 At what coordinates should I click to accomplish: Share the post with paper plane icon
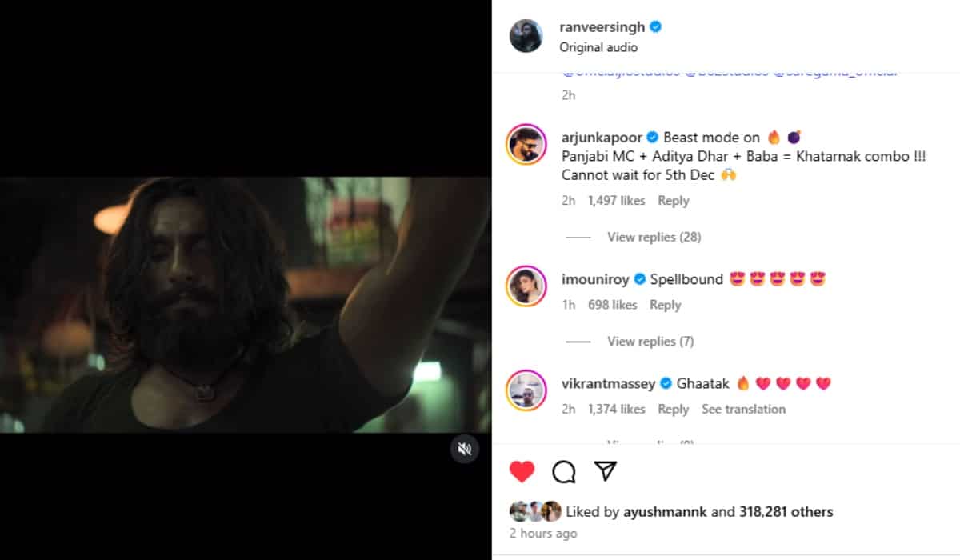(606, 471)
